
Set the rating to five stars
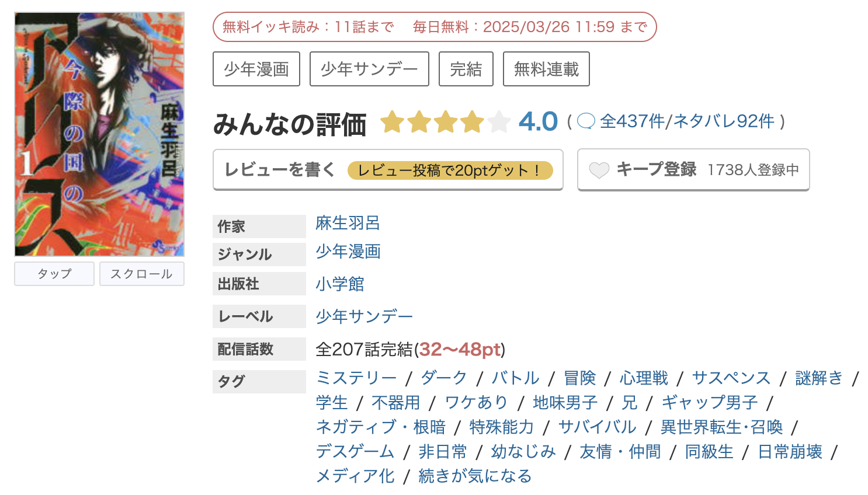(498, 122)
